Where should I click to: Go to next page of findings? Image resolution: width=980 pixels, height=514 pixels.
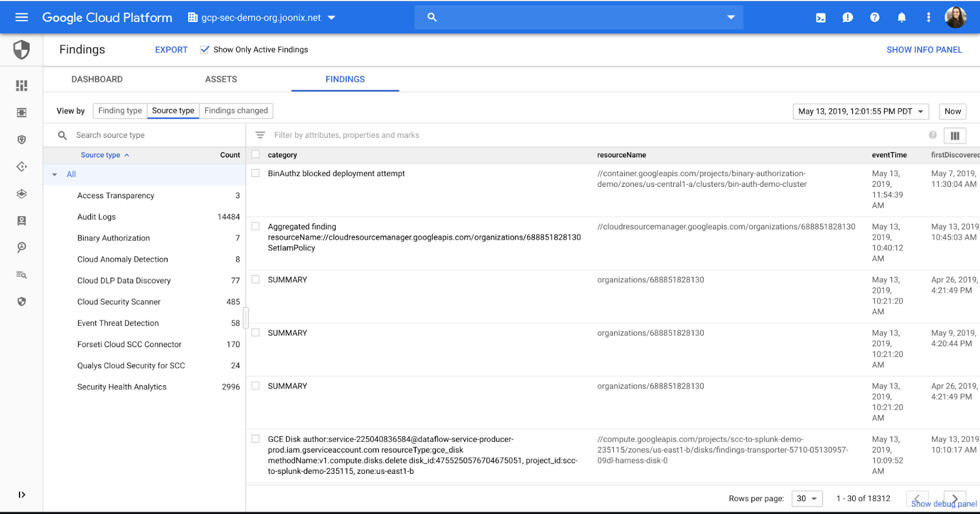[955, 499]
